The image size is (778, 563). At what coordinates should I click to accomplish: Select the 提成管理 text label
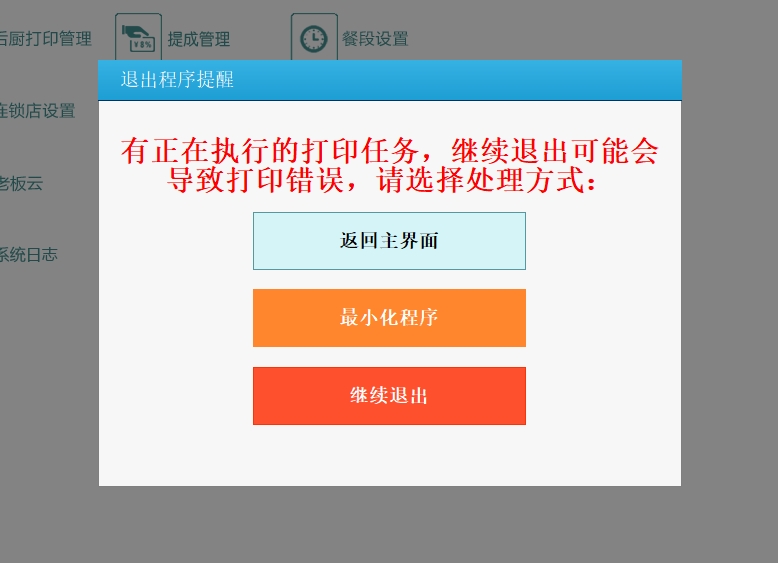pyautogui.click(x=198, y=39)
